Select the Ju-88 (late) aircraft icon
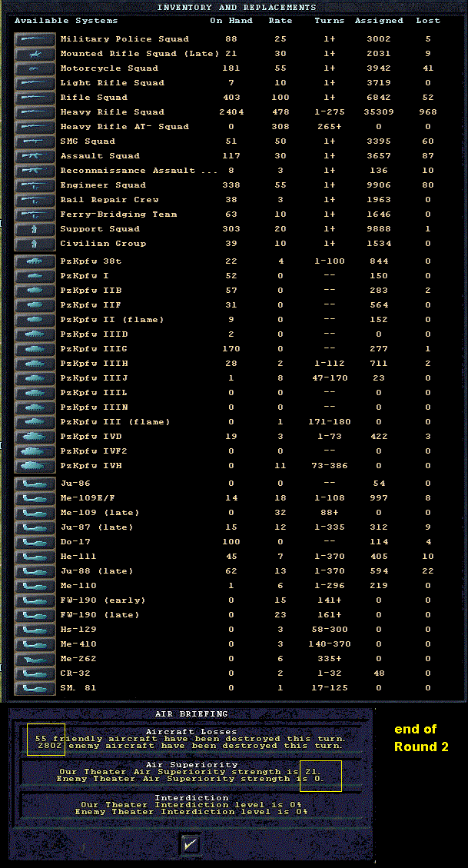The width and height of the screenshot is (468, 868). 35,571
